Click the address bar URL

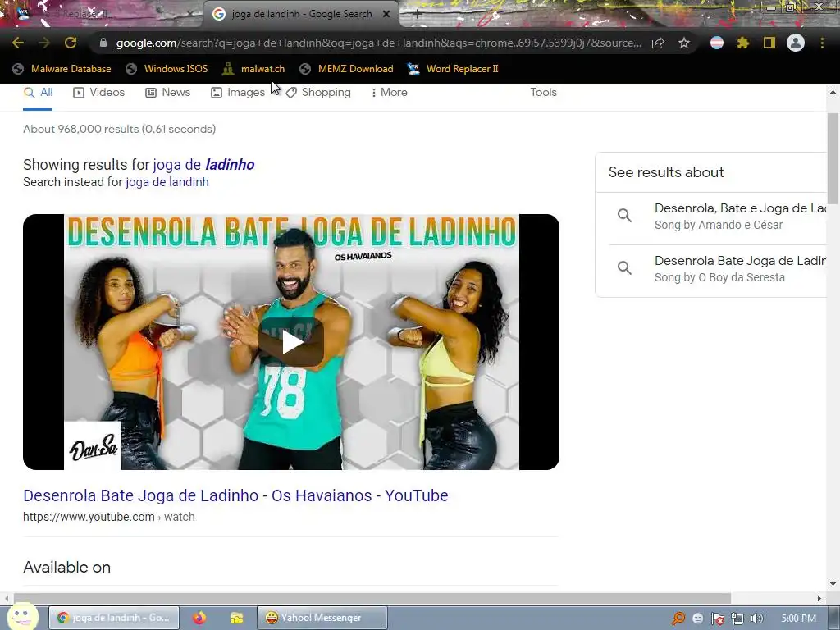click(378, 43)
